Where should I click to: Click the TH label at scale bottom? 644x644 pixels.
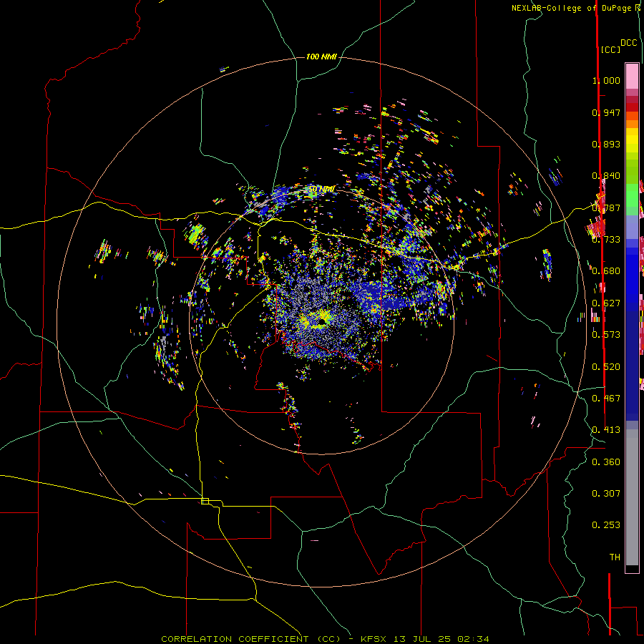615,557
